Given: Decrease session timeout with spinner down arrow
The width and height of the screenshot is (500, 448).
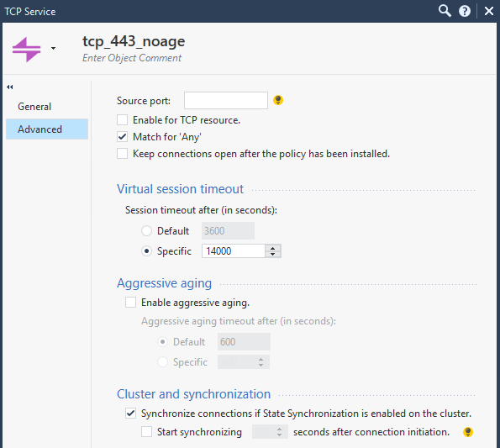Looking at the screenshot, I should pos(272,254).
